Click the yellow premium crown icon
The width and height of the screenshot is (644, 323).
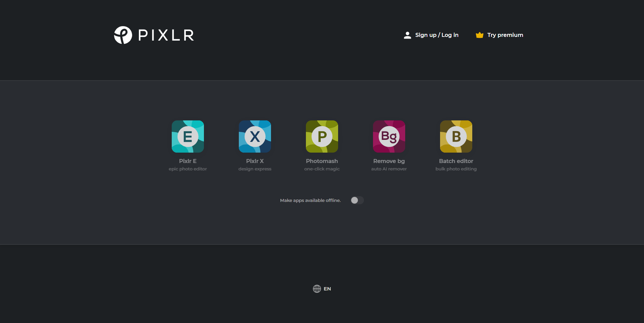[480, 35]
